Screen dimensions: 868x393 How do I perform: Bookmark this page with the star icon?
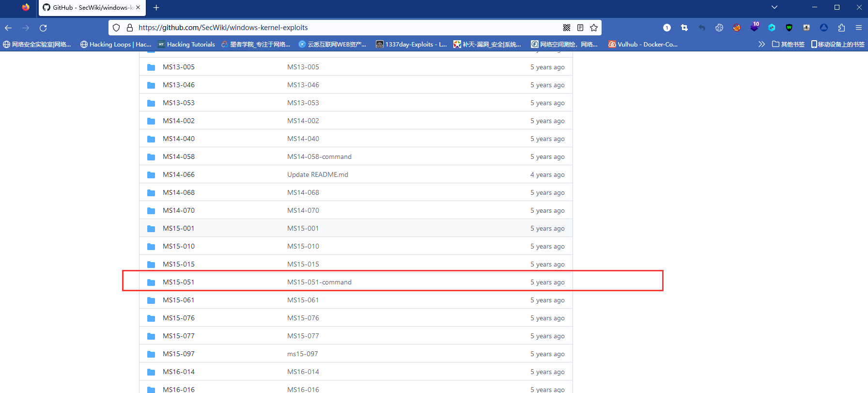pos(594,28)
